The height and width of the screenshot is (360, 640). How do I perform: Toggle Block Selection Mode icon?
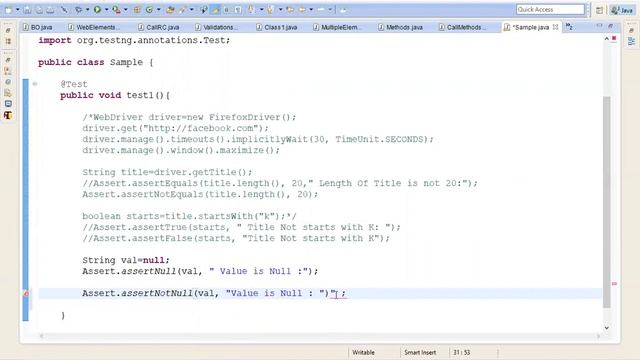pos(226,9)
